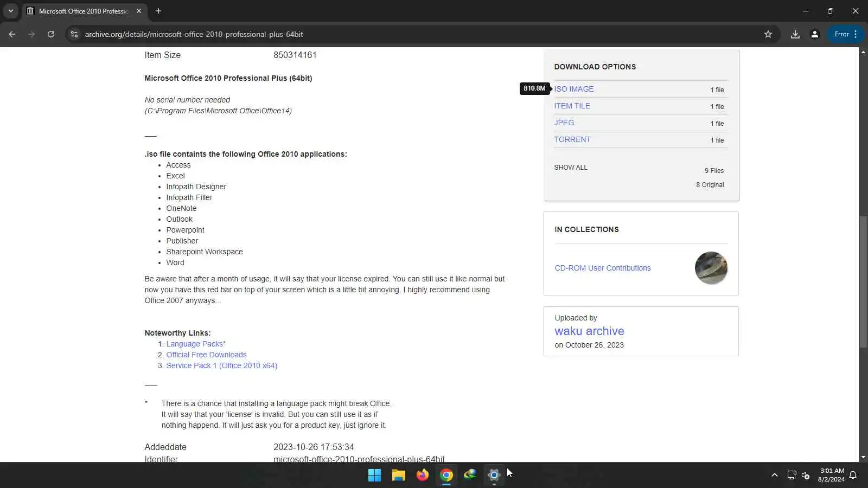868x488 pixels.
Task: Click the Item Size value 850314161
Action: tap(295, 55)
